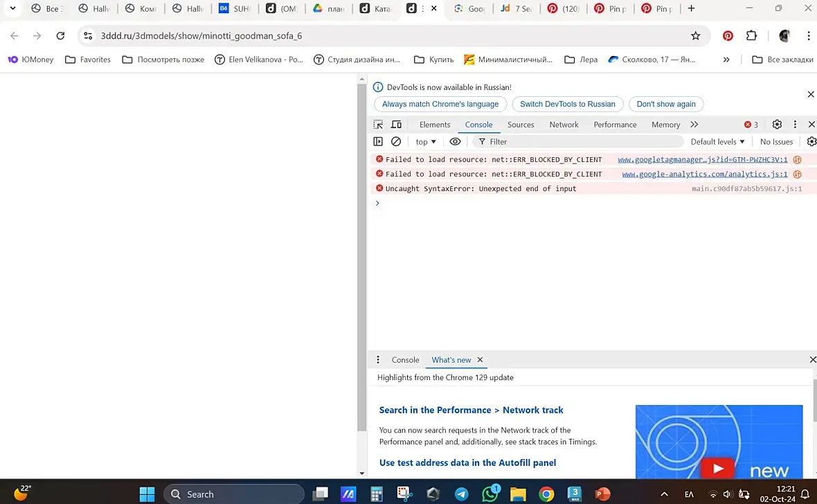Image resolution: width=817 pixels, height=504 pixels.
Task: Go back to the previous page
Action: click(14, 35)
